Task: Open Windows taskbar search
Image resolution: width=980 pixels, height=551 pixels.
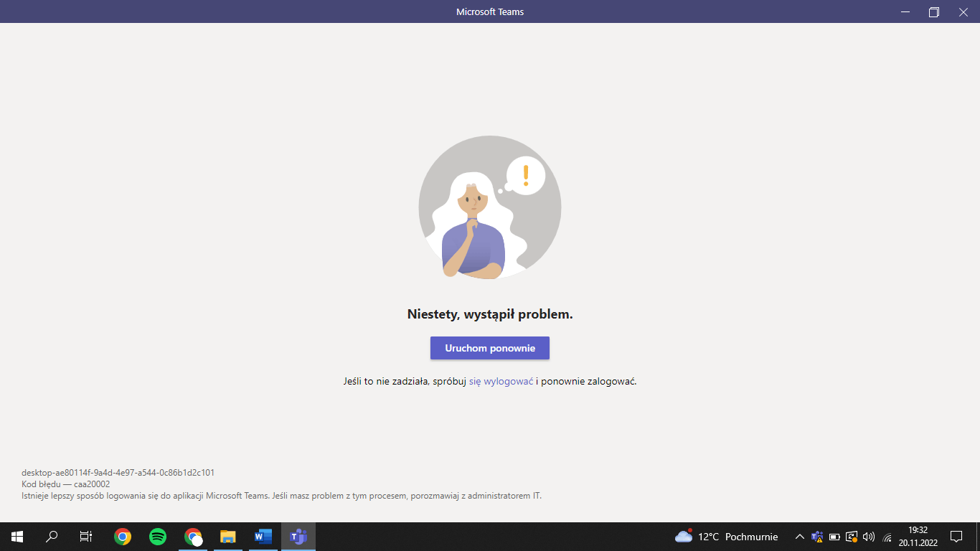Action: coord(52,537)
